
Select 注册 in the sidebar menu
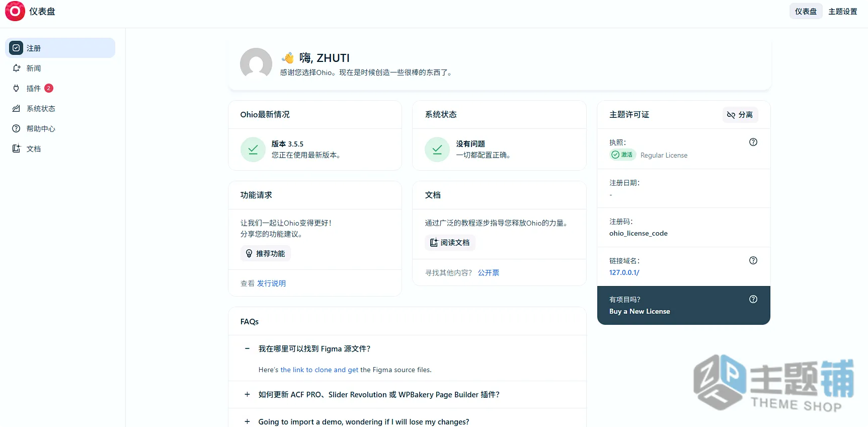(x=60, y=48)
